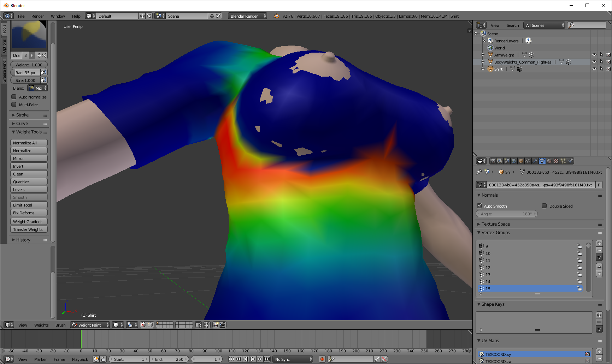Open the 3D view Weights menu

[41, 325]
